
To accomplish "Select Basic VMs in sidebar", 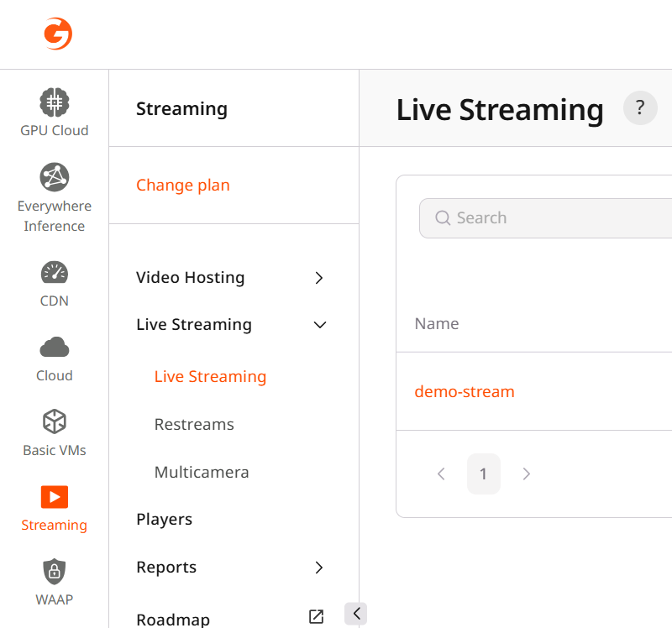I will (55, 433).
